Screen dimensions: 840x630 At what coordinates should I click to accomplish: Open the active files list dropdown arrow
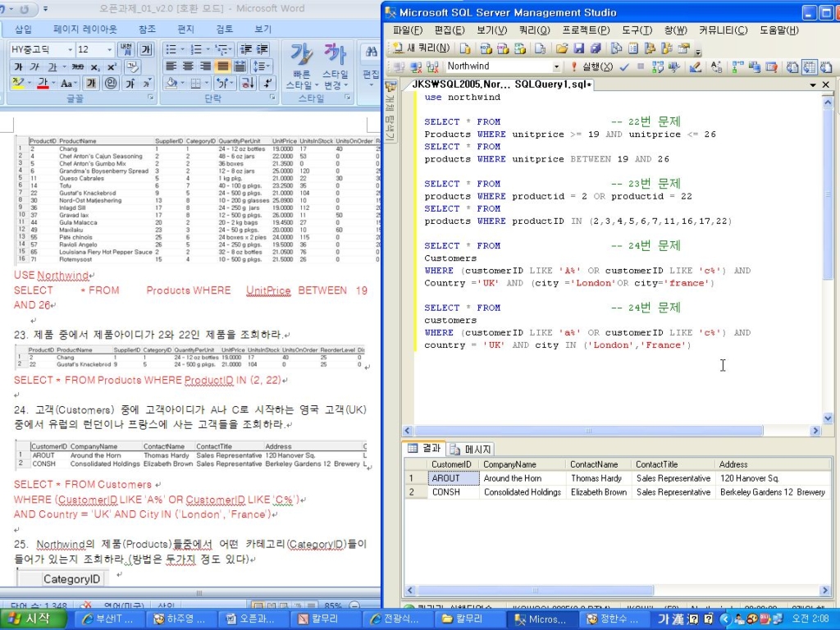[813, 84]
